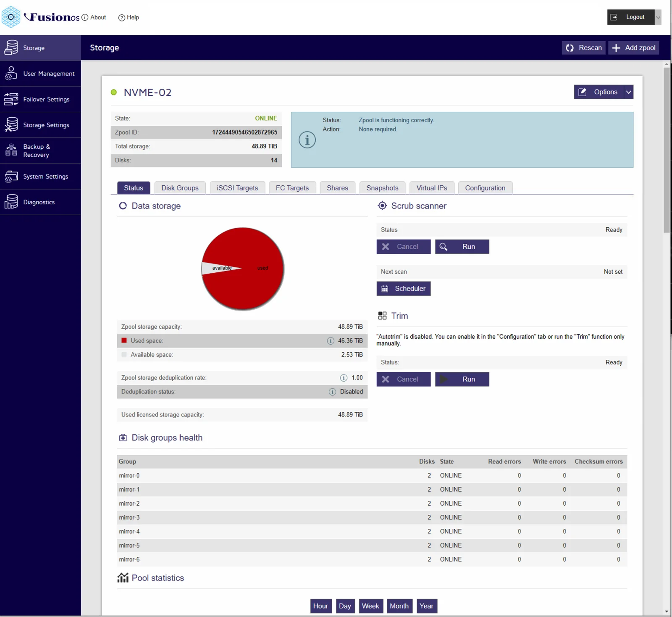Select the mirror-3 group row
The width and height of the screenshot is (672, 617).
pos(372,517)
